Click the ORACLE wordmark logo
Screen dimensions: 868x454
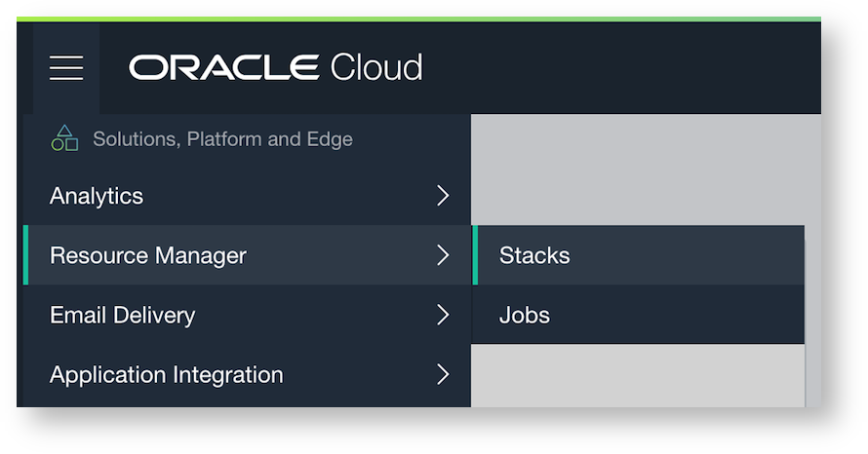223,68
